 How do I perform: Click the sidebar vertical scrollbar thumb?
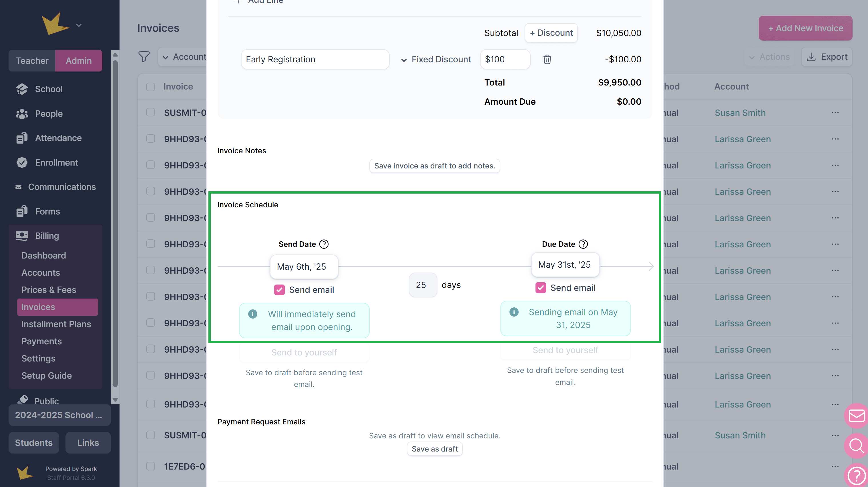click(x=115, y=222)
